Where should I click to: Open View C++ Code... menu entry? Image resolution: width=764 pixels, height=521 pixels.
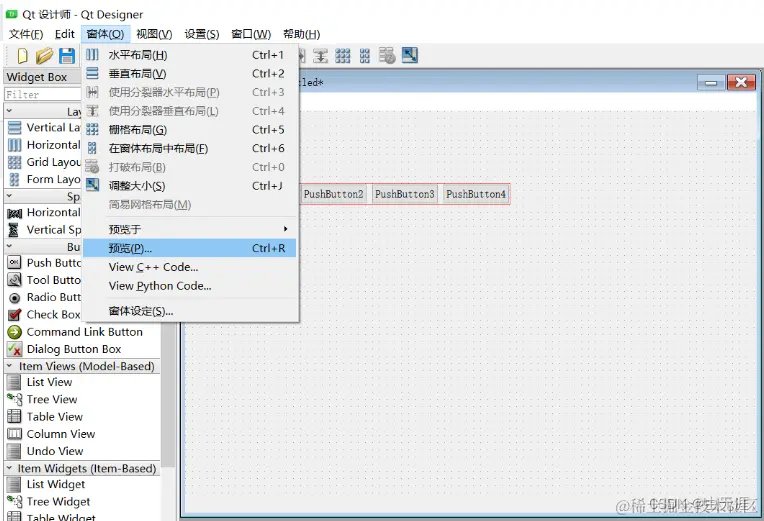[190, 267]
